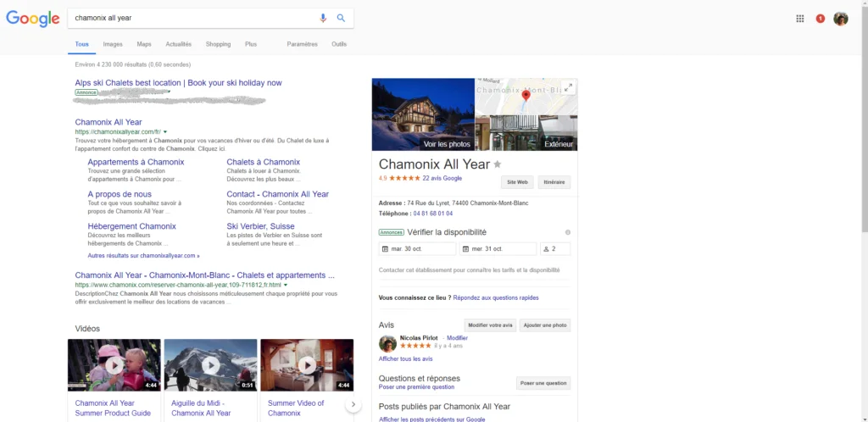
Task: Switch to the Shopping tab
Action: [218, 44]
